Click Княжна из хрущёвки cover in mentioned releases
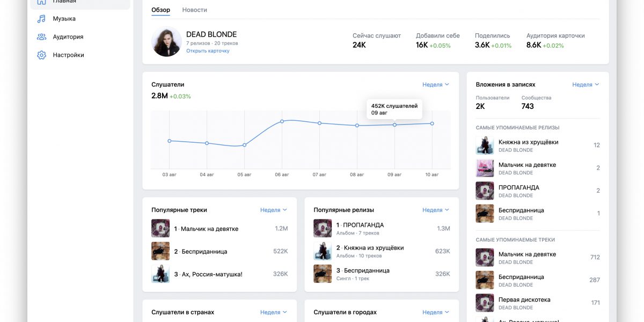The image size is (644, 322). [x=485, y=145]
